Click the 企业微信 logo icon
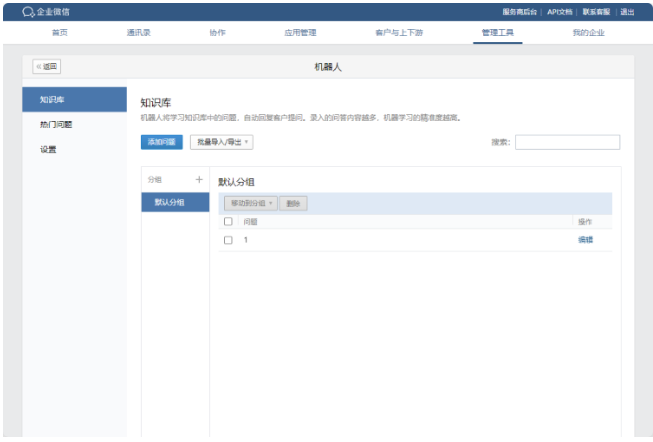 coord(28,12)
